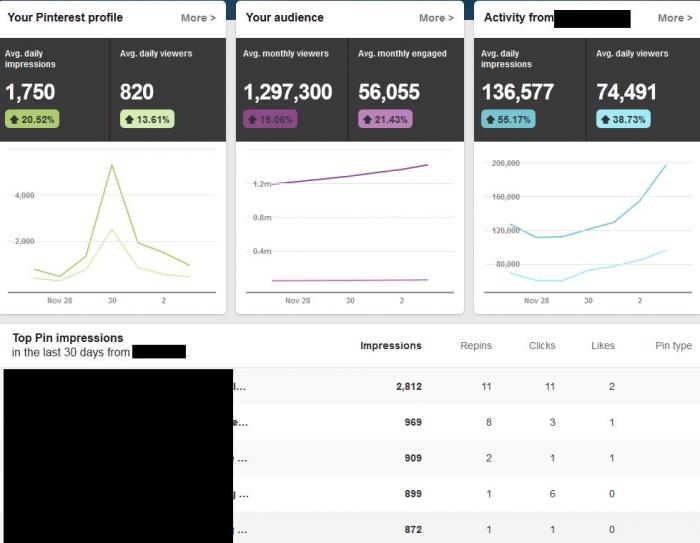Open More in Your Pinterest profile panel
This screenshot has width=700, height=543.
pyautogui.click(x=198, y=18)
